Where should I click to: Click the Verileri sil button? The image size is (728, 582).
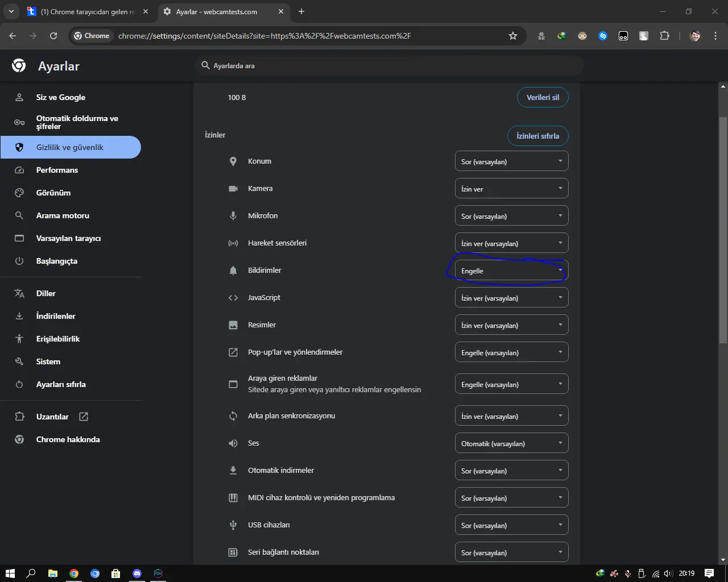click(543, 97)
